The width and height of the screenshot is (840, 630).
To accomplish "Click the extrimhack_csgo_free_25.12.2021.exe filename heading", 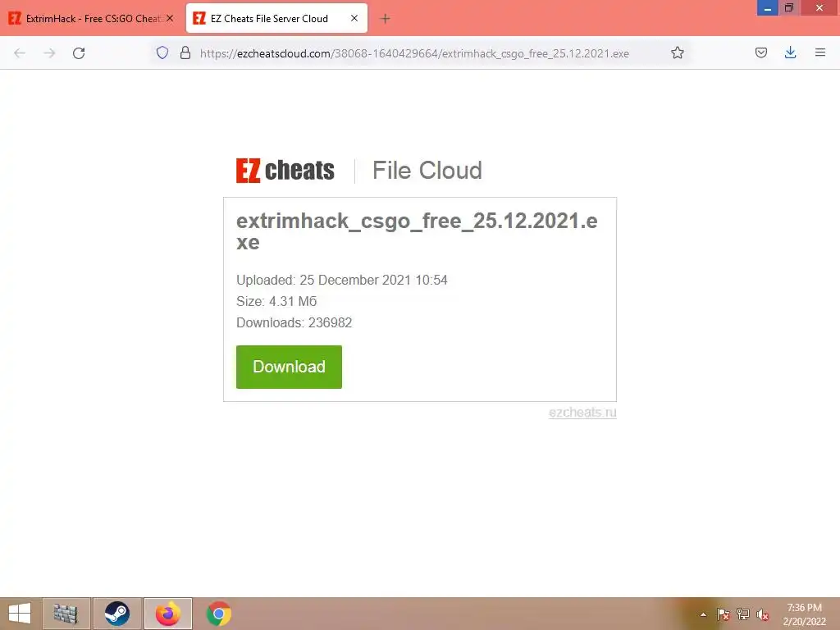I will tap(417, 231).
